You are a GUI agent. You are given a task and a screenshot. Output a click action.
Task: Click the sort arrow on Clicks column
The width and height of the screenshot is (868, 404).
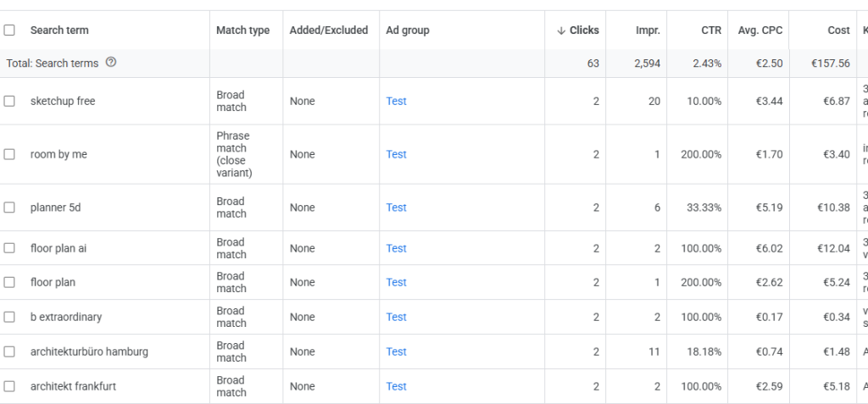[x=560, y=30]
